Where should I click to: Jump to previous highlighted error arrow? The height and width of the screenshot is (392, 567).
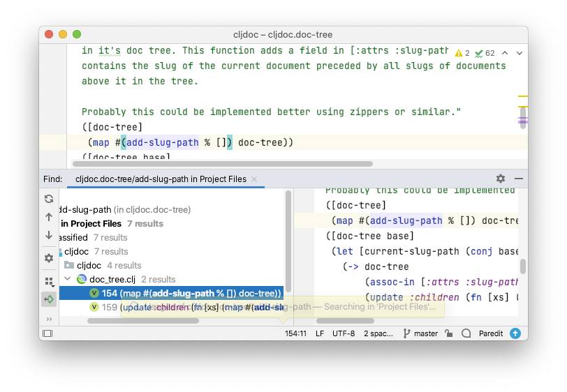pos(505,53)
